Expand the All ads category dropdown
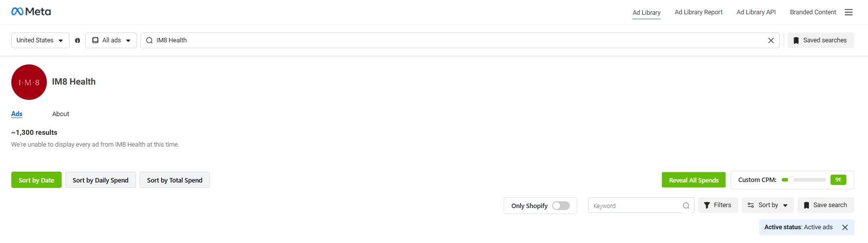The height and width of the screenshot is (243, 868). 111,40
